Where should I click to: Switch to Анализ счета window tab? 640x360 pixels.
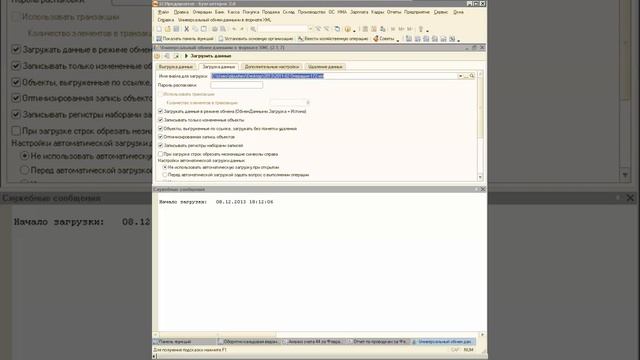tap(314, 342)
